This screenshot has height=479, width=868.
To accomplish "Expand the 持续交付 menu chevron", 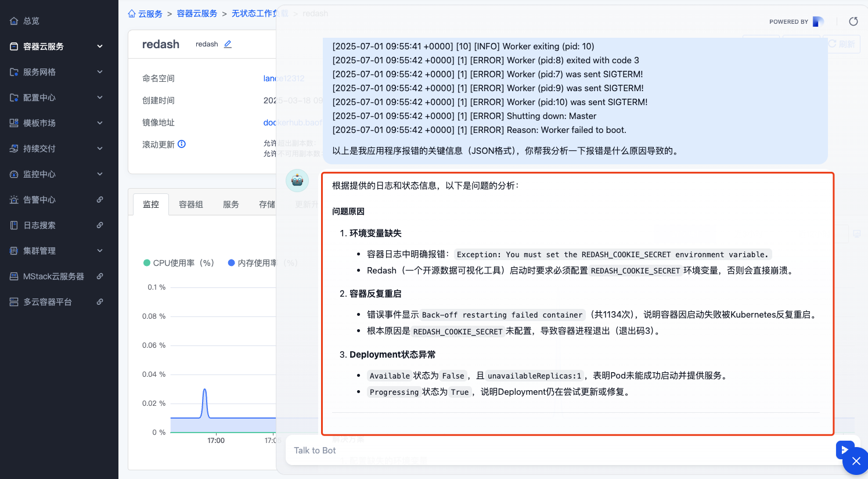I will 100,149.
